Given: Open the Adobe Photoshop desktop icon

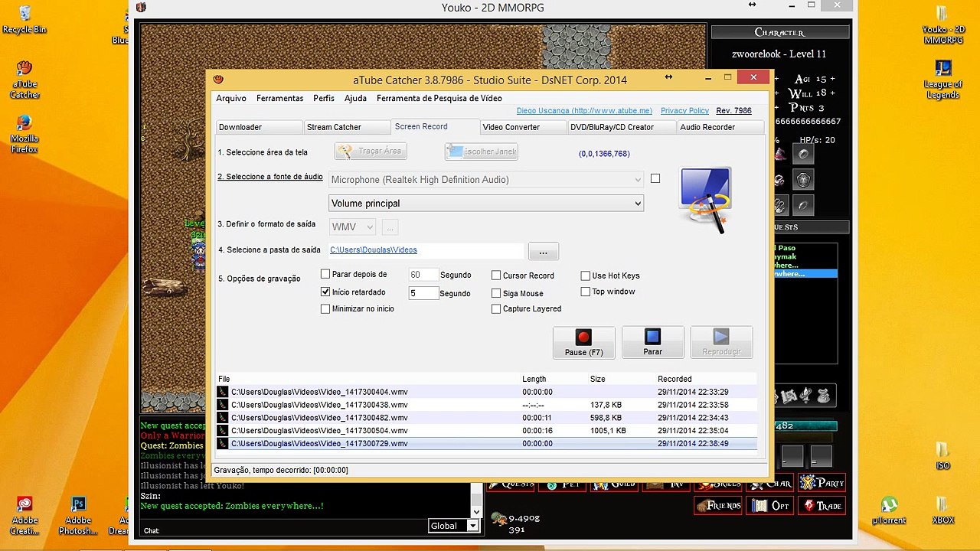Looking at the screenshot, I should pos(77,515).
